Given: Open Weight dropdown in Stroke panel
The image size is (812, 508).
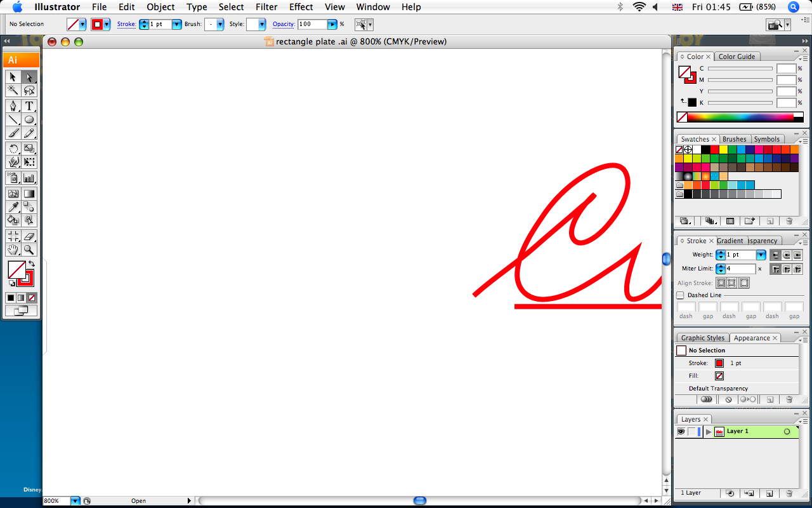Looking at the screenshot, I should (761, 255).
